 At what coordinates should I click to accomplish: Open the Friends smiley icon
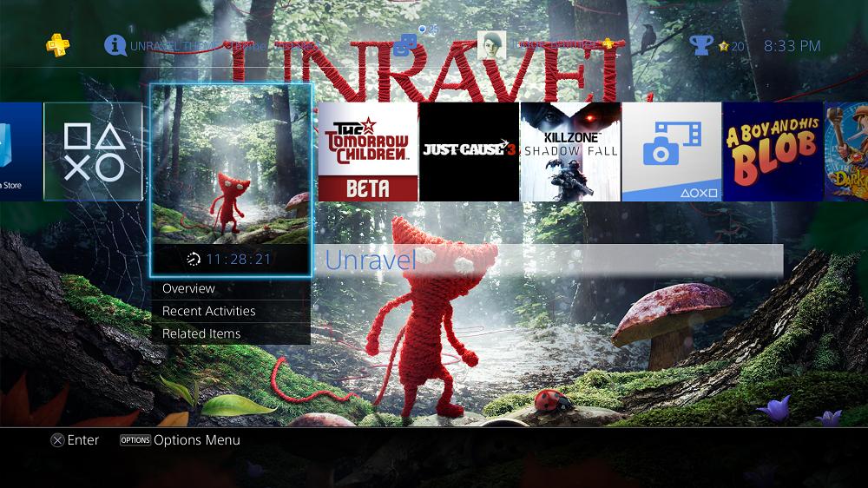click(404, 45)
